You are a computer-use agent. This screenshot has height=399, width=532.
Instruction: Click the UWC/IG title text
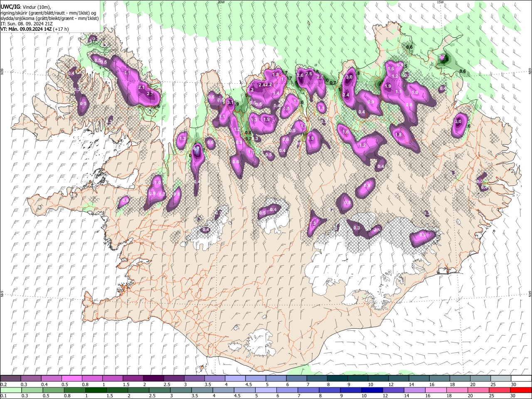pos(10,7)
